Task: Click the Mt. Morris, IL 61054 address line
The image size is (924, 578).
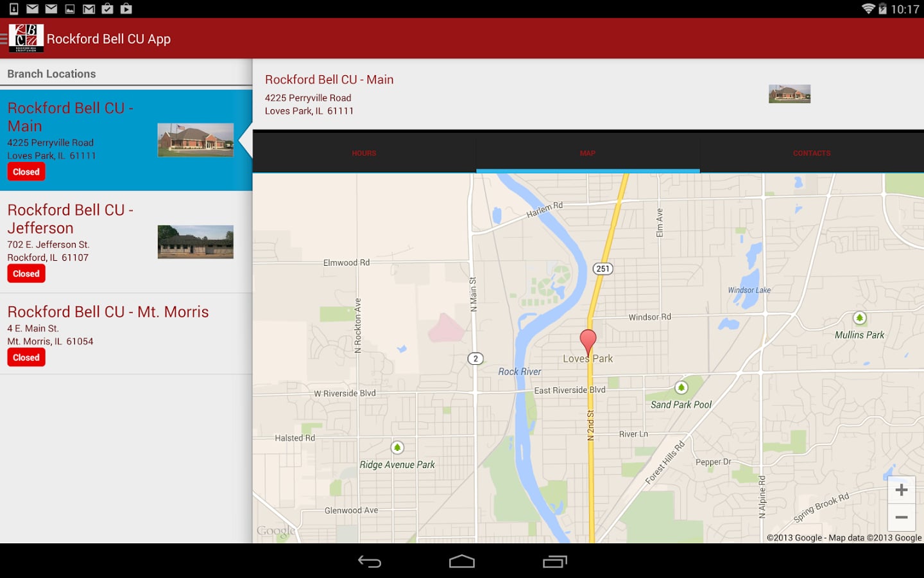Action: tap(50, 342)
